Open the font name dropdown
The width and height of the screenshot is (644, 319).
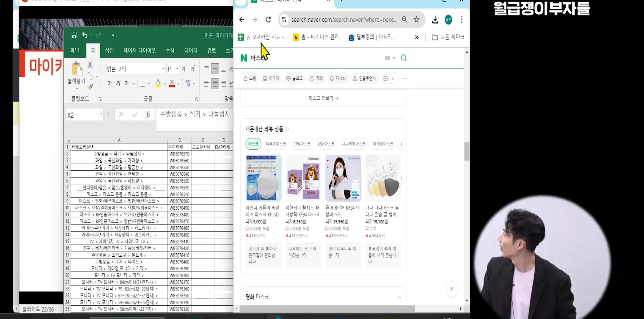163,69
